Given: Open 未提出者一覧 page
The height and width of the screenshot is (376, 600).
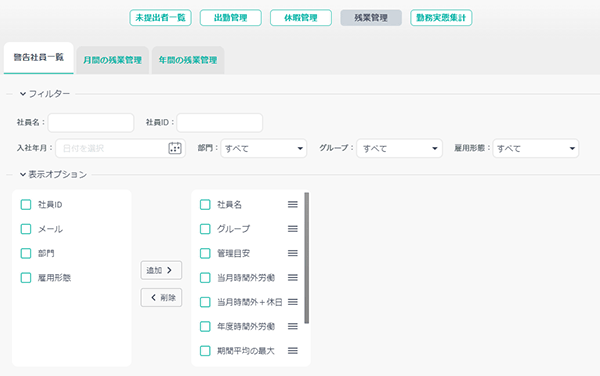Looking at the screenshot, I should [160, 18].
